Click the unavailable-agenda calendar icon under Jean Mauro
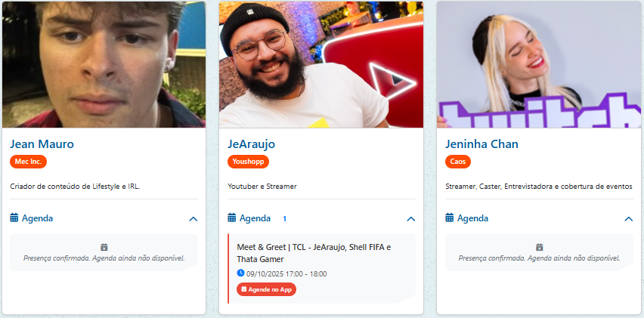The image size is (644, 318). [x=104, y=248]
